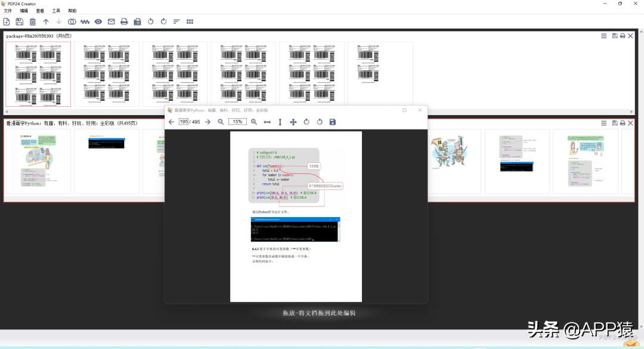Toggle the move pan tool in viewer
Image resolution: width=644 pixels, height=349 pixels.
[x=293, y=122]
